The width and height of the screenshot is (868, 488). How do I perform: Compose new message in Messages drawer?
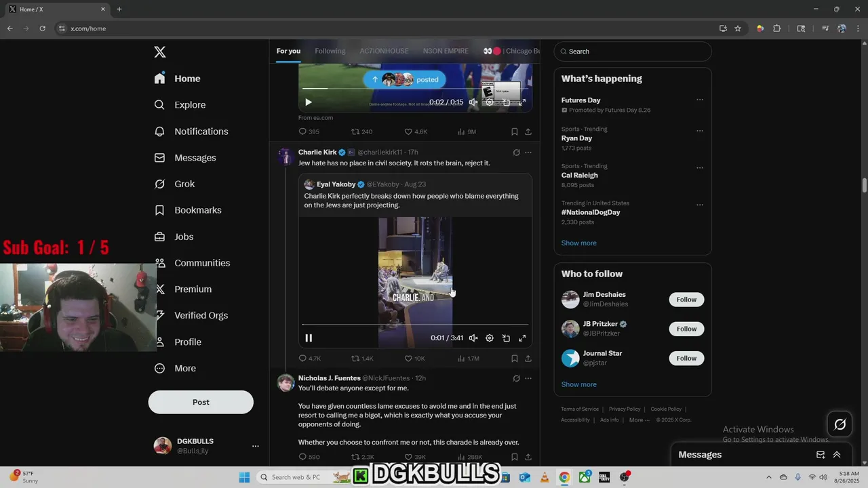coord(821,455)
